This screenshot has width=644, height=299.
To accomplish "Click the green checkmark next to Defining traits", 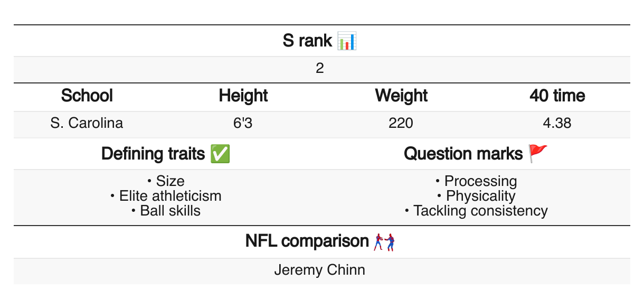I will pos(220,154).
